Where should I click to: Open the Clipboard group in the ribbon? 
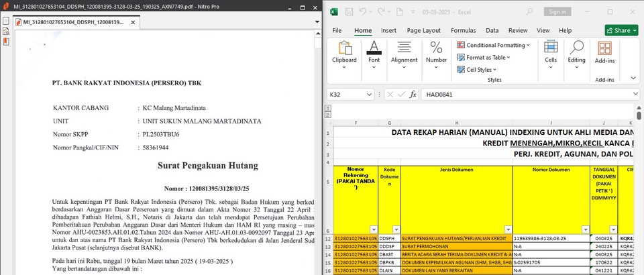(344, 56)
